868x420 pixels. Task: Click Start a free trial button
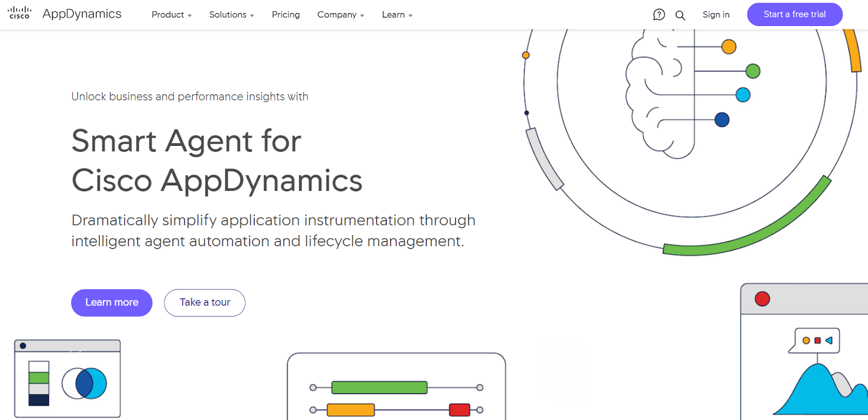[795, 15]
